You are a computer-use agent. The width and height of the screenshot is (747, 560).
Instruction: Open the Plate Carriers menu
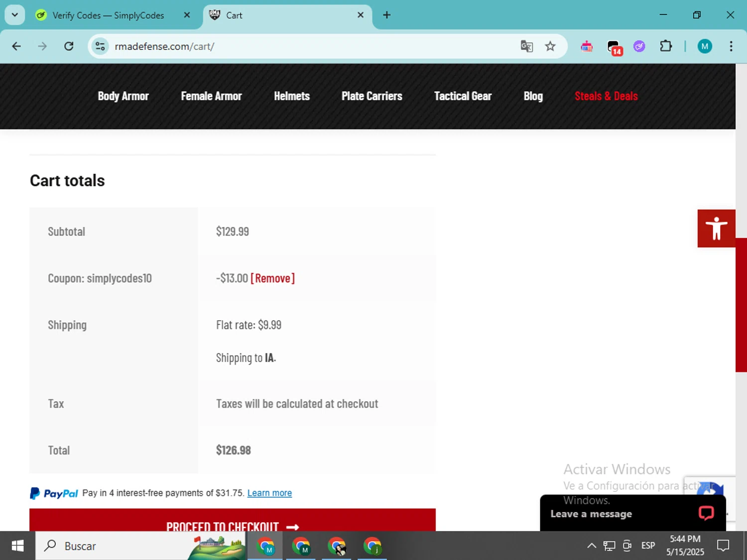coord(372,96)
